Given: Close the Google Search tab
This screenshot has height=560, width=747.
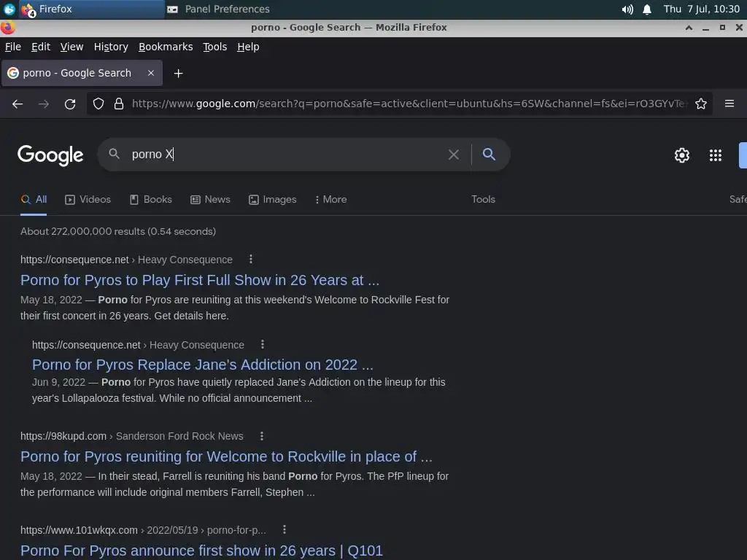Looking at the screenshot, I should 150,73.
